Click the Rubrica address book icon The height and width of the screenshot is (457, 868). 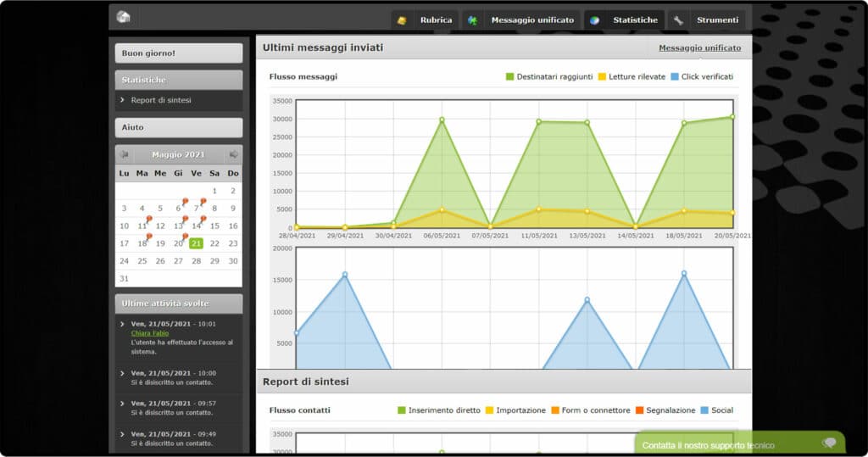pyautogui.click(x=402, y=20)
